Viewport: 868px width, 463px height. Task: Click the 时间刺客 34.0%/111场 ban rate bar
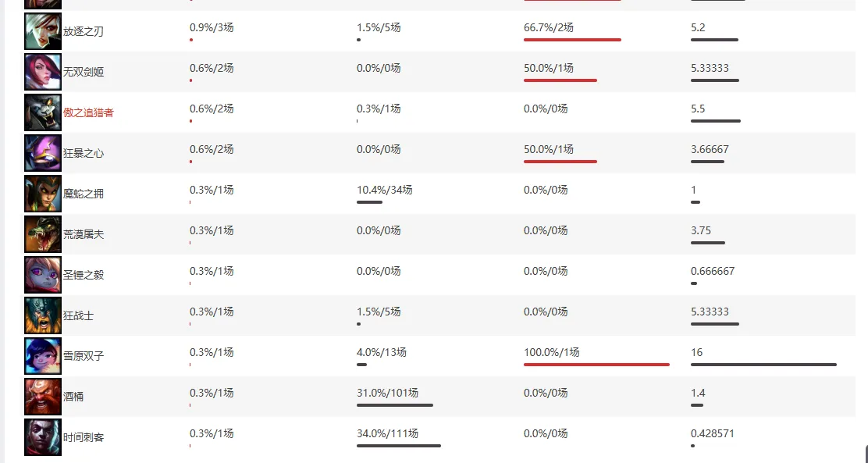point(399,446)
